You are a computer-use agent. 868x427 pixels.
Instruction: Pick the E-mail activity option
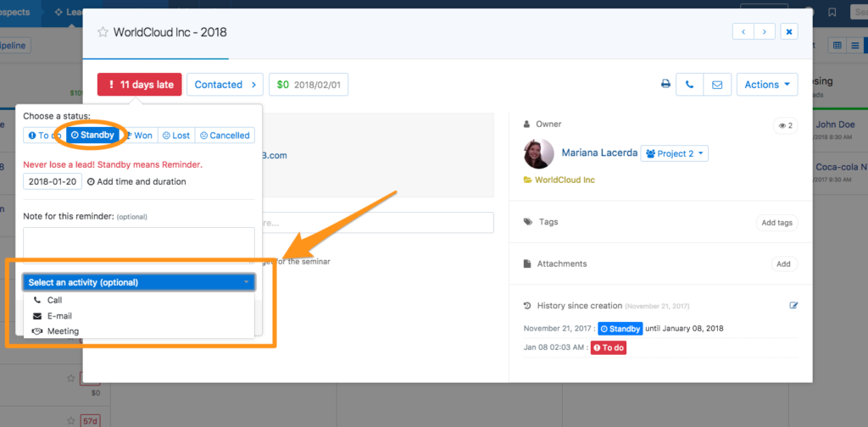tap(139, 316)
